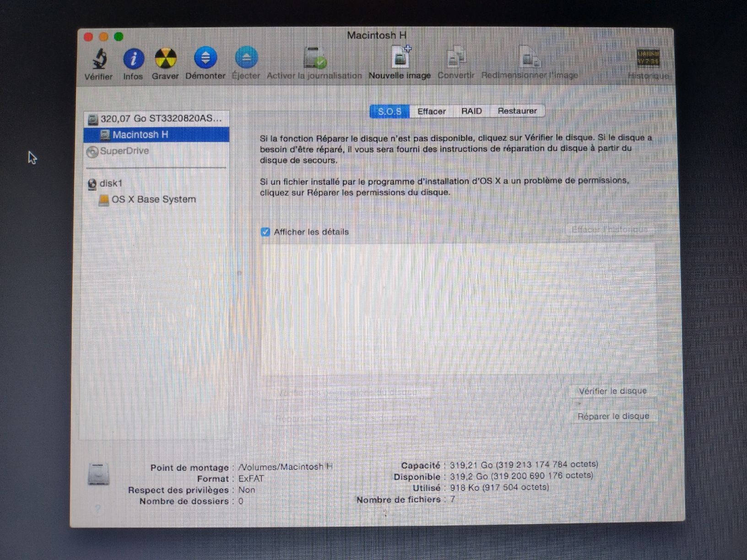
Task: Click the window title Macintosh H
Action: (376, 35)
